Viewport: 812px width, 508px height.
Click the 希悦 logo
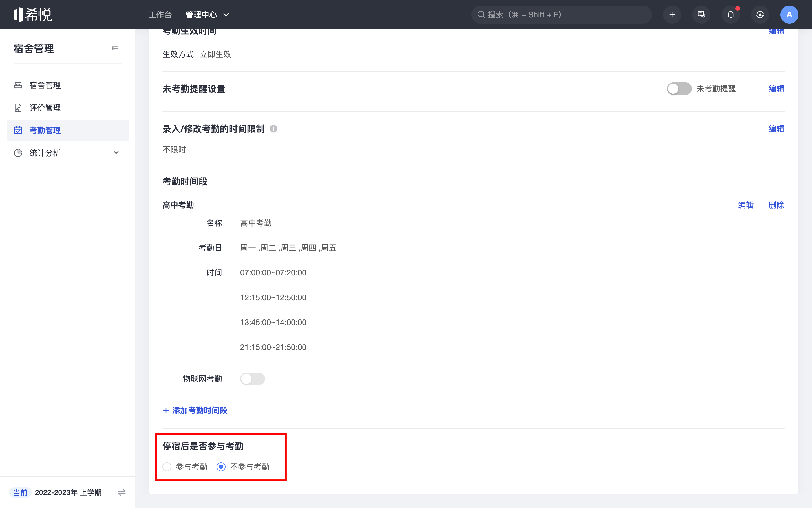(32, 15)
